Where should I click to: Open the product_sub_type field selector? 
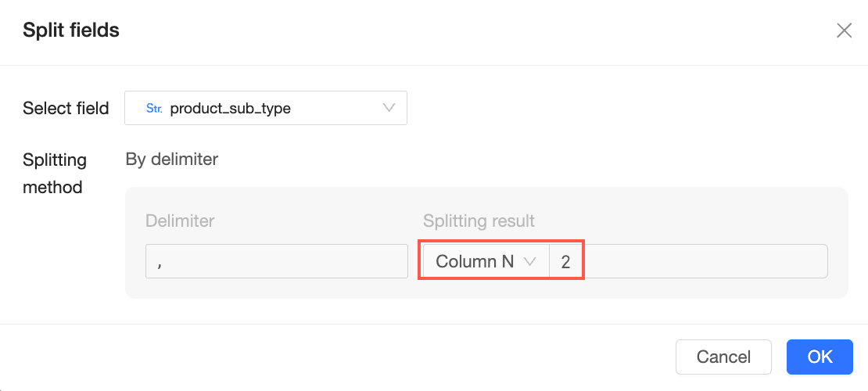[x=266, y=109]
